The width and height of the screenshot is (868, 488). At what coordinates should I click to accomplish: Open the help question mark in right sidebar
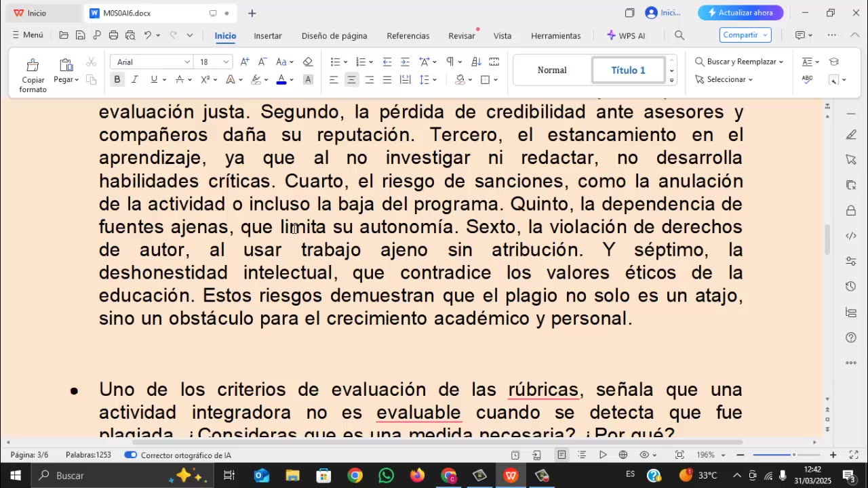pos(851,338)
